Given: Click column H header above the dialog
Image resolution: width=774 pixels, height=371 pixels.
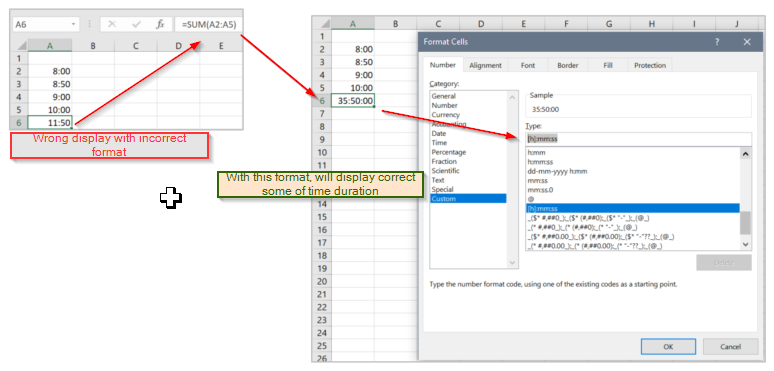Looking at the screenshot, I should [652, 24].
